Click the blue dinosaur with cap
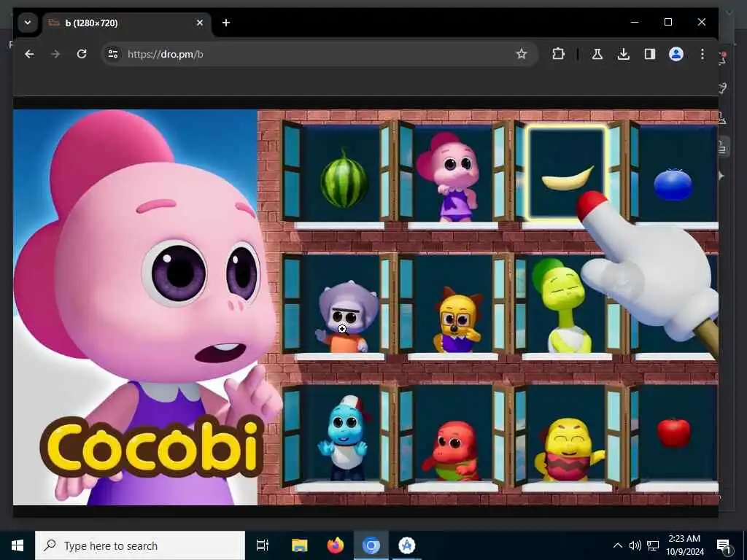Screen dimensions: 747x560 (x=346, y=437)
